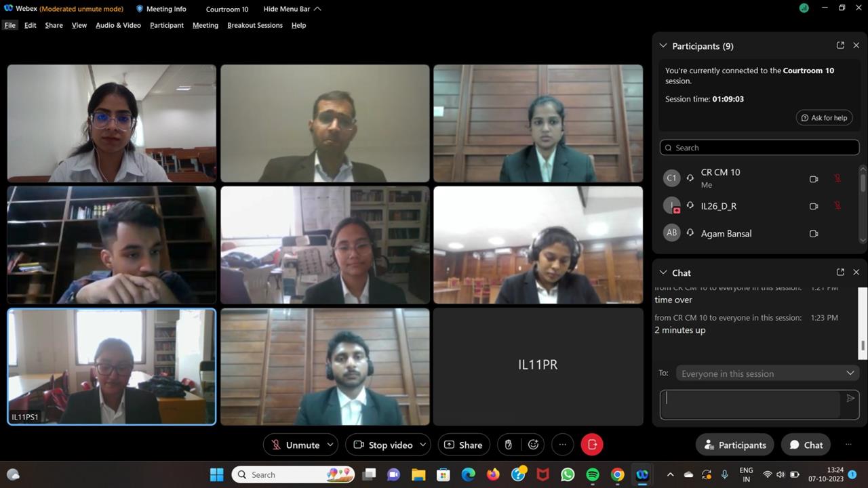This screenshot has height=488, width=868.
Task: Click the ENG IN language indicator
Action: [746, 474]
